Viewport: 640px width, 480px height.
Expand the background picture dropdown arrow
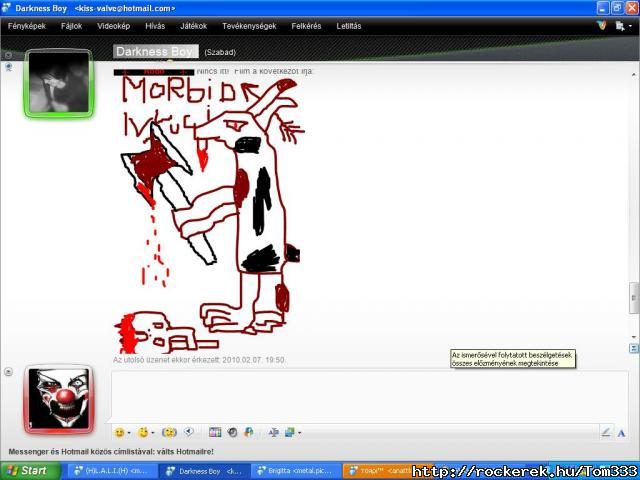(x=300, y=433)
